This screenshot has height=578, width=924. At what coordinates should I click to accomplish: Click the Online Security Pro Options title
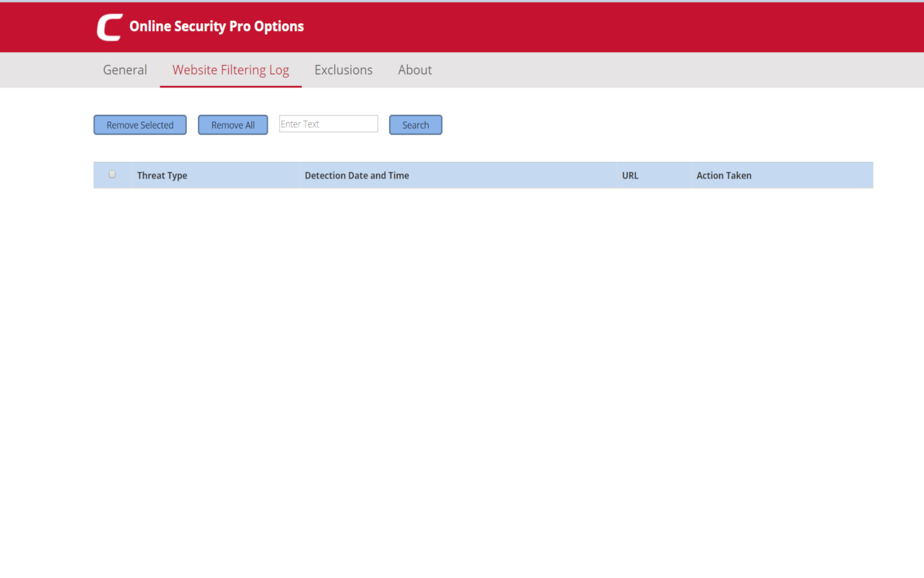coord(217,26)
